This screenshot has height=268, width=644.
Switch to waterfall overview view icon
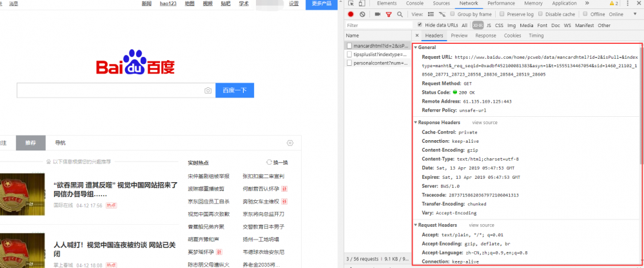pyautogui.click(x=442, y=14)
